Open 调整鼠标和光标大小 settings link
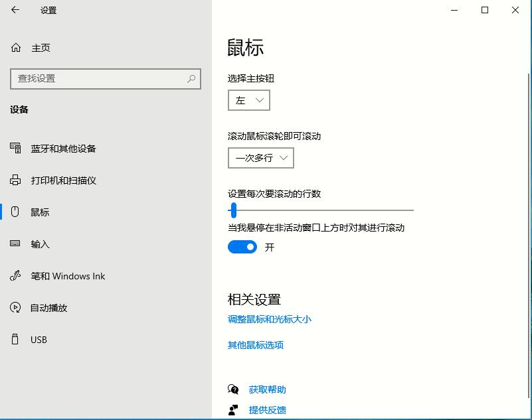The width and height of the screenshot is (532, 420). [x=268, y=320]
